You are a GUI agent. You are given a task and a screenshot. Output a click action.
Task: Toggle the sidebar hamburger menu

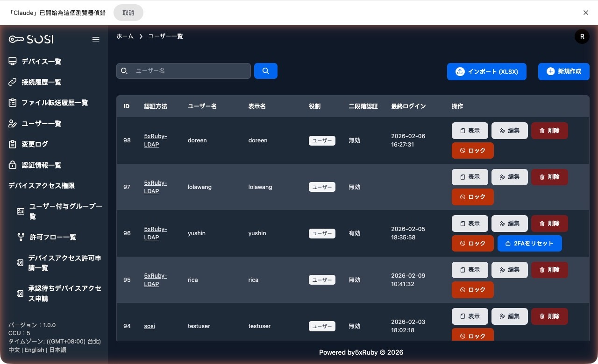point(96,39)
